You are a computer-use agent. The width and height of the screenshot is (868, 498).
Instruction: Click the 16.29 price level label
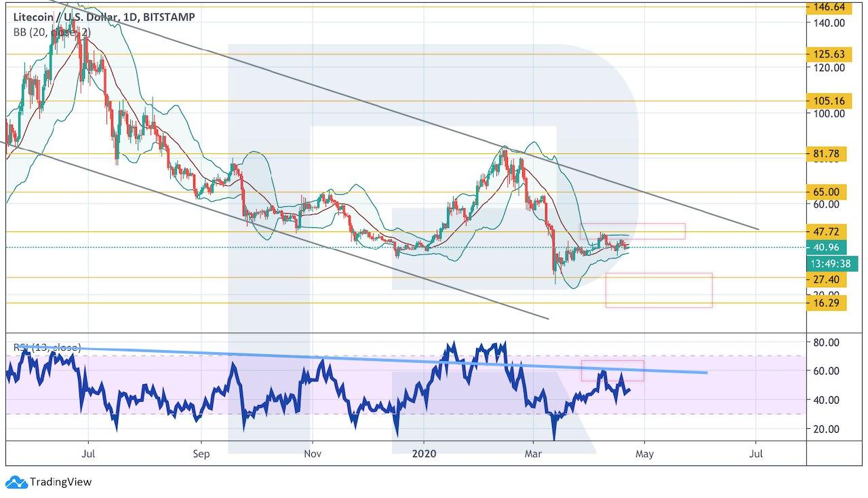(x=825, y=303)
